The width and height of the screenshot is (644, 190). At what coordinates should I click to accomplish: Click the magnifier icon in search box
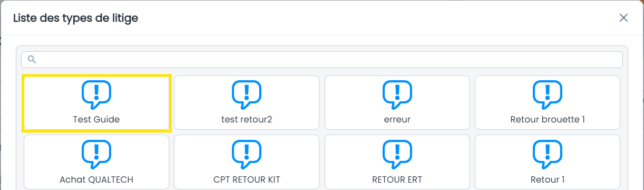32,60
